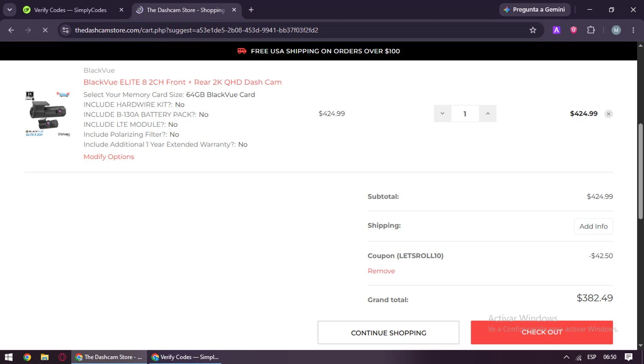The width and height of the screenshot is (644, 364).
Task: Click the '1 Year Extended Warranty?' option line
Action: pyautogui.click(x=165, y=144)
